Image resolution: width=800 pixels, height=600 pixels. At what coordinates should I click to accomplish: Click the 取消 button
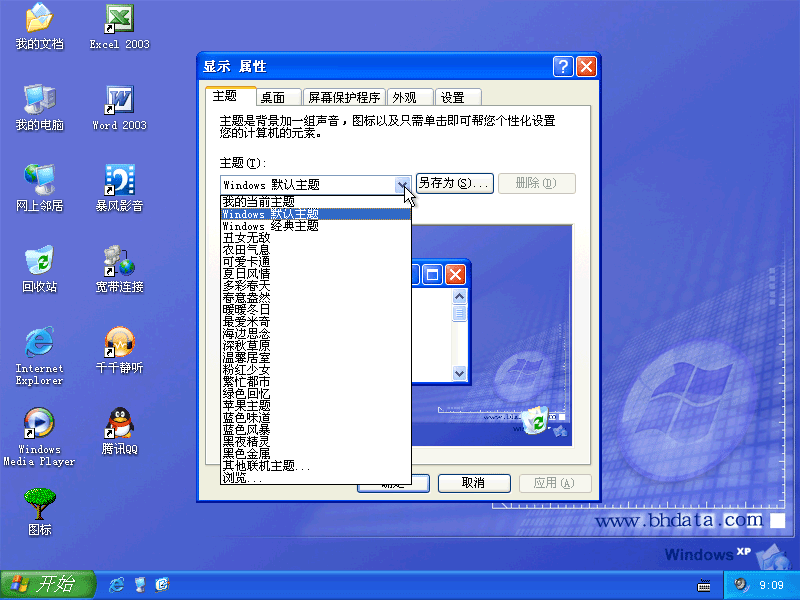coord(474,483)
